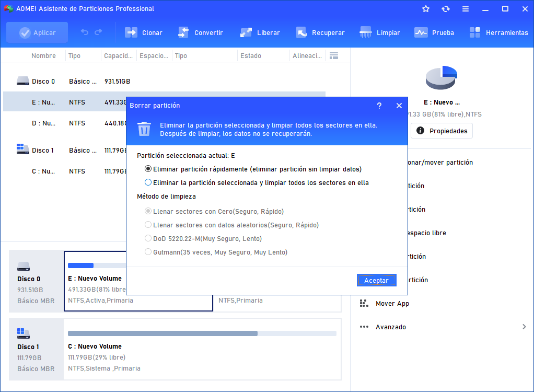This screenshot has width=534, height=392.
Task: Click the Nombre column header
Action: tap(43, 56)
